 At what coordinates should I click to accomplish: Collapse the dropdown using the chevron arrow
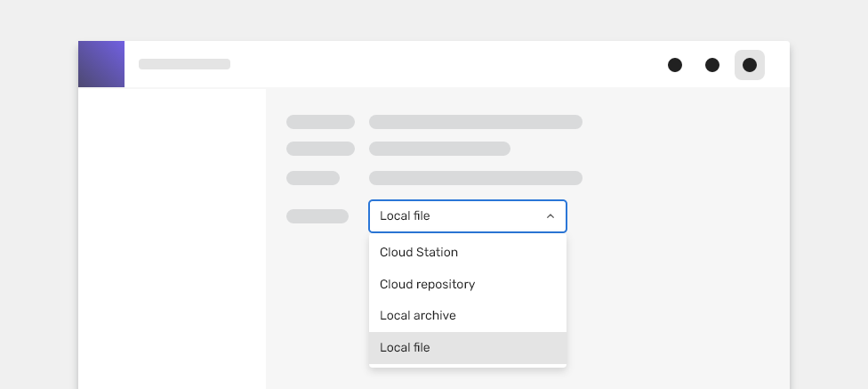click(551, 216)
